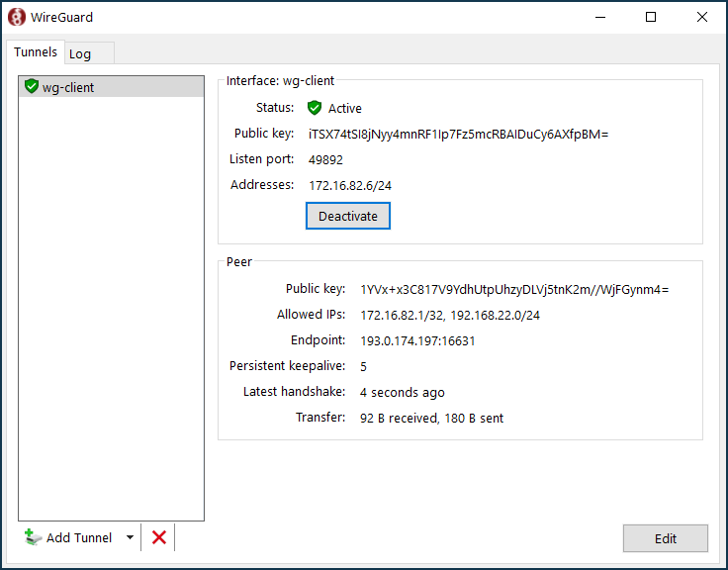The width and height of the screenshot is (728, 570).
Task: Click the WireGuard logo in title bar
Action: (17, 17)
